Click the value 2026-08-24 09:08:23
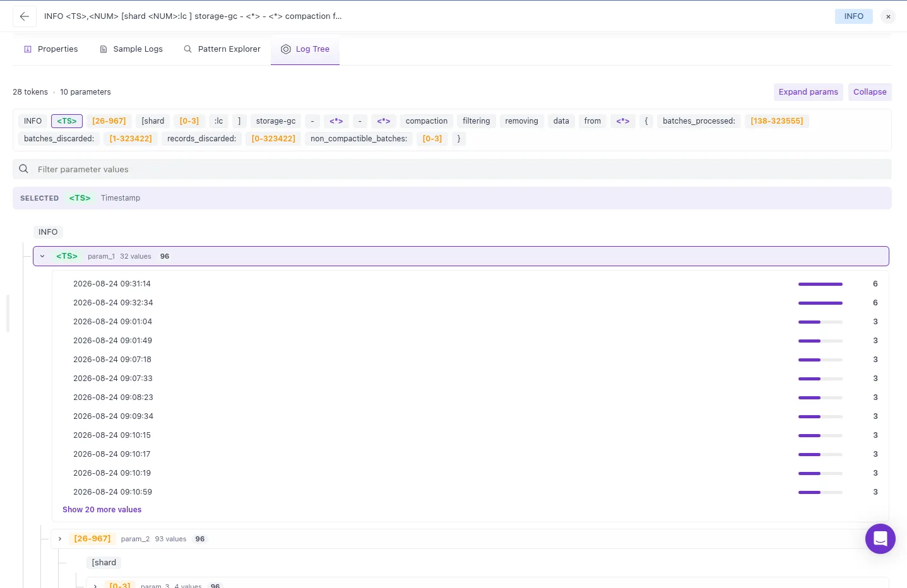The height and width of the screenshot is (588, 907). 113,397
